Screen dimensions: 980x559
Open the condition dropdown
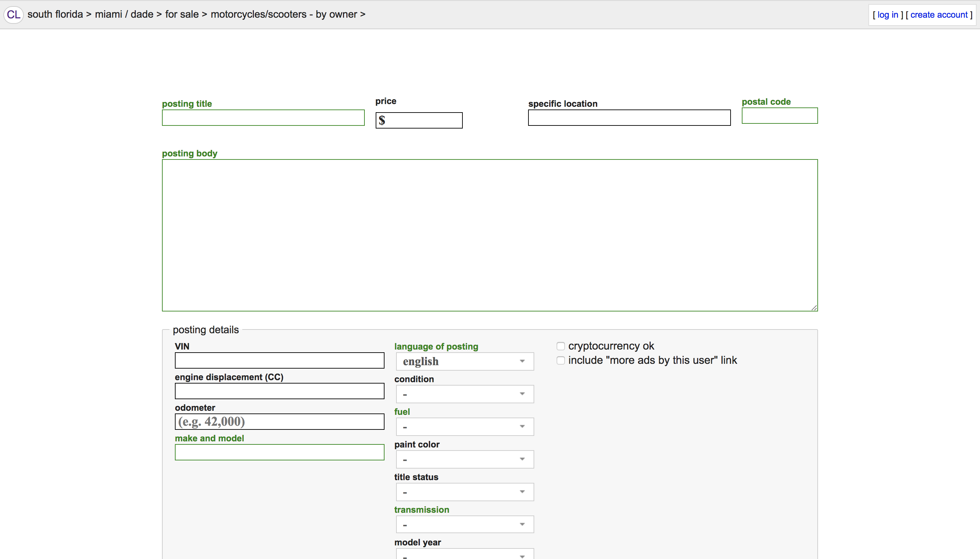(465, 394)
